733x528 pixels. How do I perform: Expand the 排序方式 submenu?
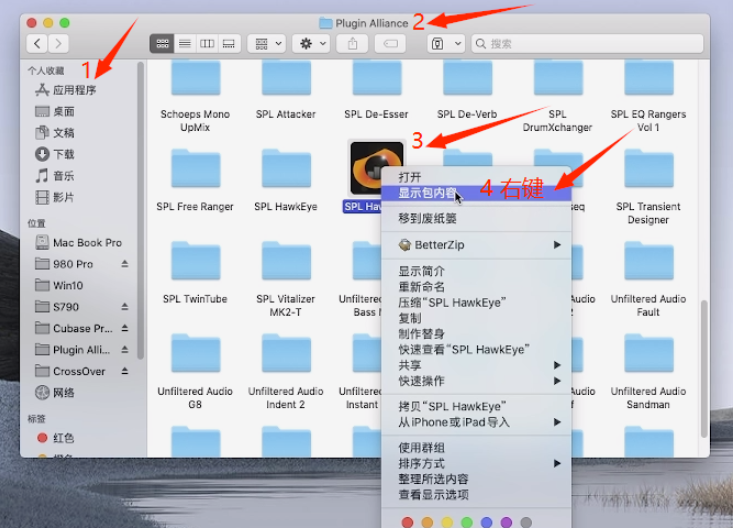[x=476, y=463]
